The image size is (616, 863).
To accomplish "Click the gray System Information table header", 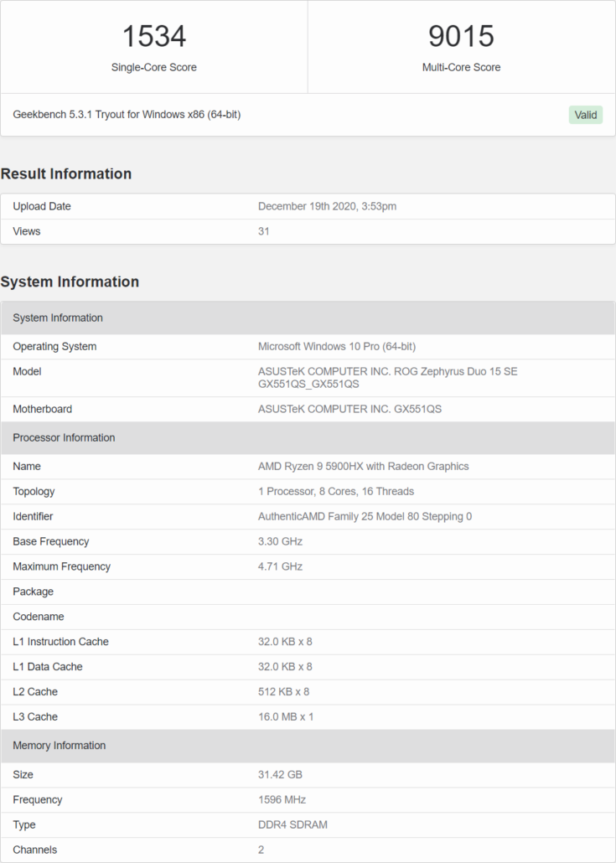I will 58,318.
